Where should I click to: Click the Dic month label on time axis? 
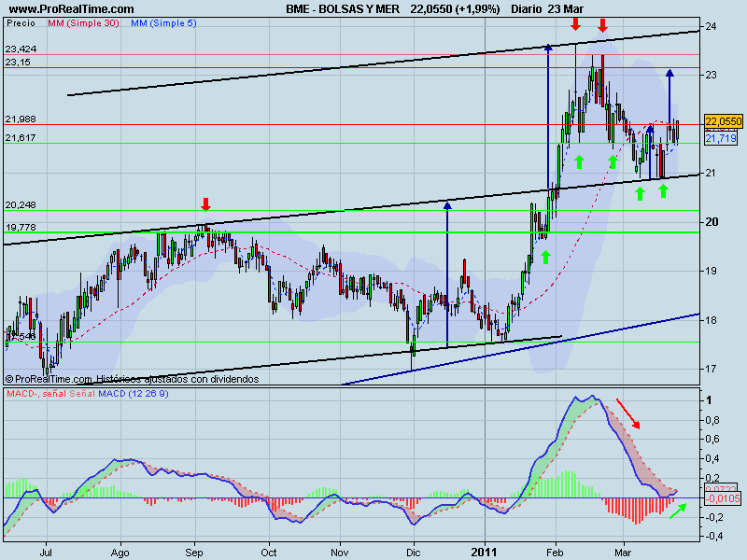(x=414, y=553)
